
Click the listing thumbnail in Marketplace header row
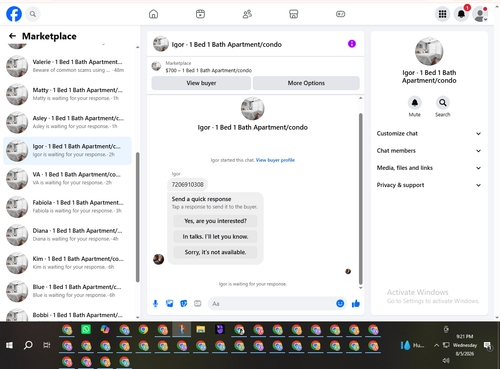pos(156,66)
